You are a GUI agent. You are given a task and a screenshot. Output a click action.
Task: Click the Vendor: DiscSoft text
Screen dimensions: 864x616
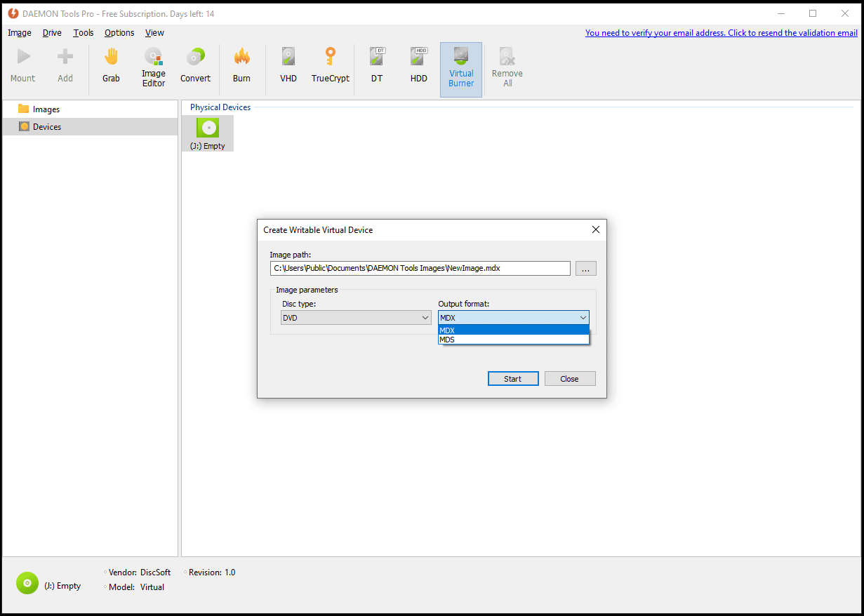coord(140,573)
